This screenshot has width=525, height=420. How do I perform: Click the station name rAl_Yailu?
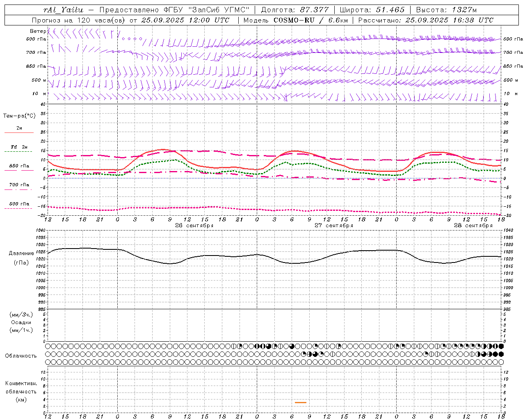tap(63, 10)
